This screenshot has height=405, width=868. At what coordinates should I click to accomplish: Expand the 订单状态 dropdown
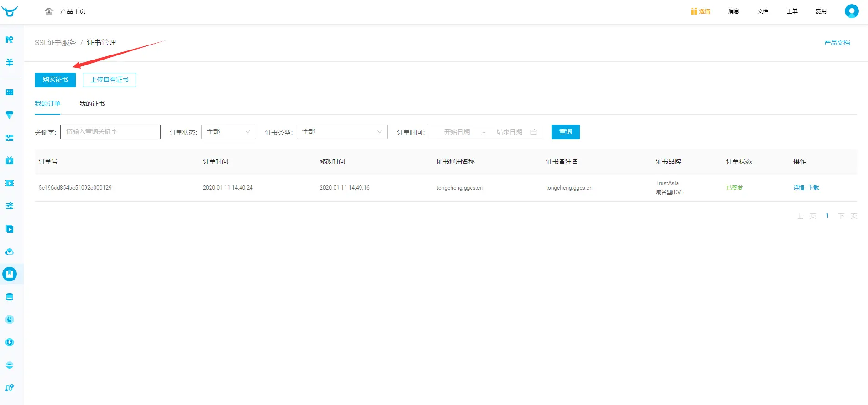229,132
